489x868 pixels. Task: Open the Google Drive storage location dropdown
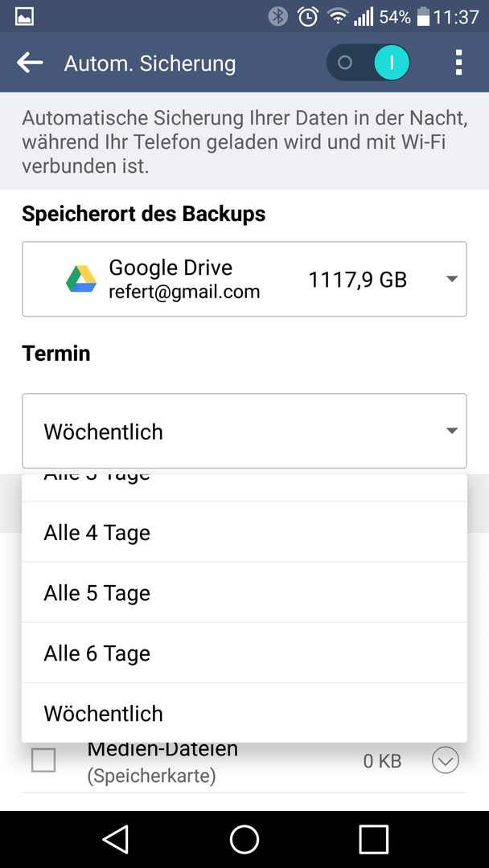[x=244, y=279]
